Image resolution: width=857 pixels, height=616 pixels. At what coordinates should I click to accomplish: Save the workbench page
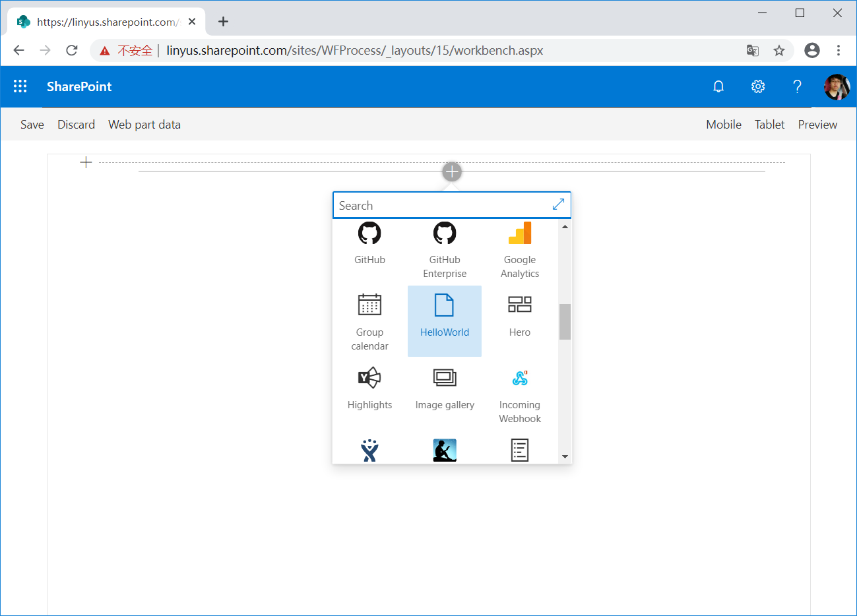(32, 125)
